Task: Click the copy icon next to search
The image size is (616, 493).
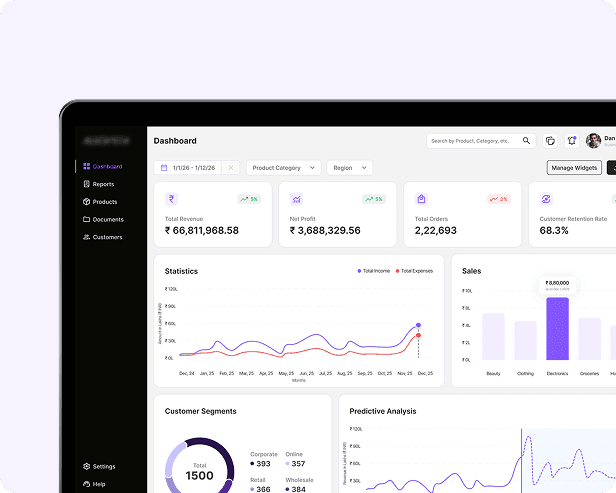Action: [550, 141]
